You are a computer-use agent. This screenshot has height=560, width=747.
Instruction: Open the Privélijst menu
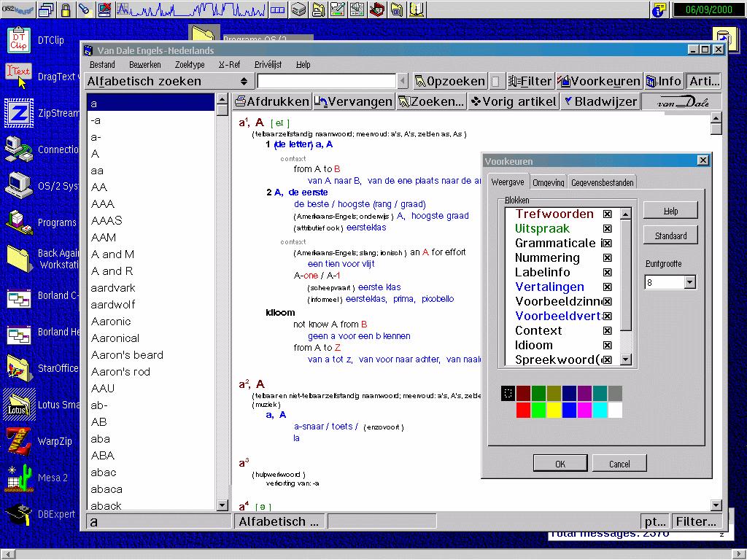click(x=268, y=65)
